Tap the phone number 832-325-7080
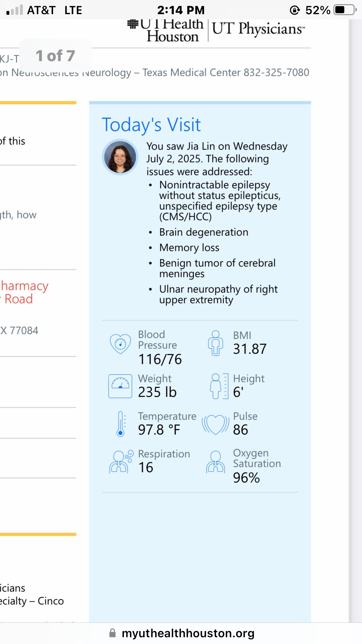Screen dimensions: 362x644 click(x=276, y=72)
